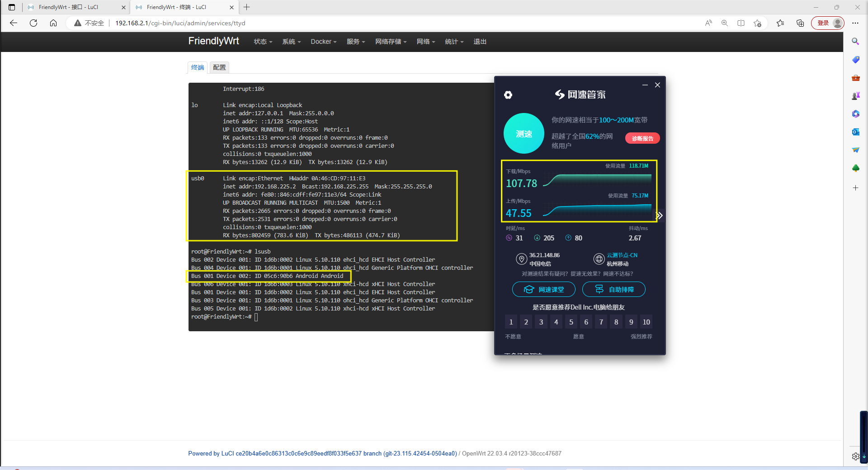Screen dimensions: 868x470
Task: Close the FriendlyWrt 接口 browser tab
Action: [123, 7]
